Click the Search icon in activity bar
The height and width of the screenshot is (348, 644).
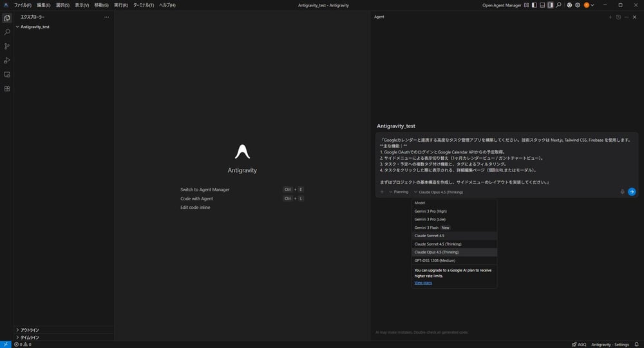(x=7, y=32)
